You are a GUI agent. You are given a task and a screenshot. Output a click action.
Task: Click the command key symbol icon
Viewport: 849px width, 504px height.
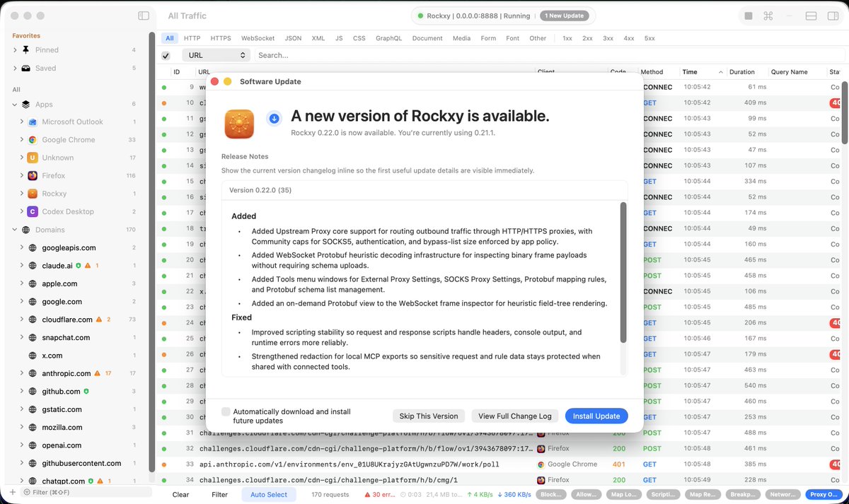(x=768, y=16)
